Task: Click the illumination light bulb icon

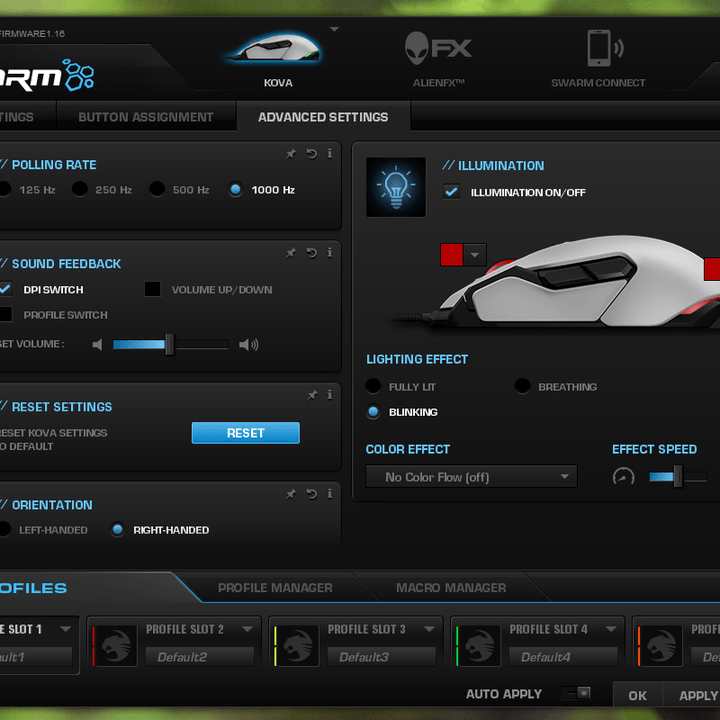Action: [x=396, y=187]
